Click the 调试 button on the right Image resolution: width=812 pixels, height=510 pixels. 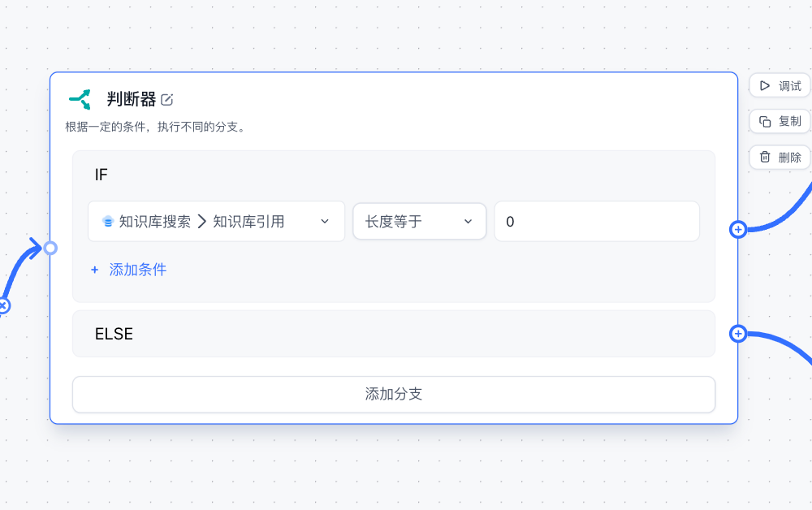tap(780, 85)
